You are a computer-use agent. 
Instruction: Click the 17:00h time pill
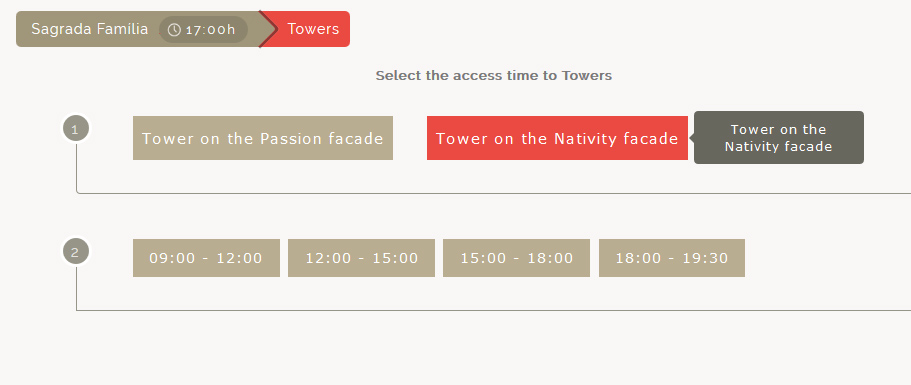(203, 30)
